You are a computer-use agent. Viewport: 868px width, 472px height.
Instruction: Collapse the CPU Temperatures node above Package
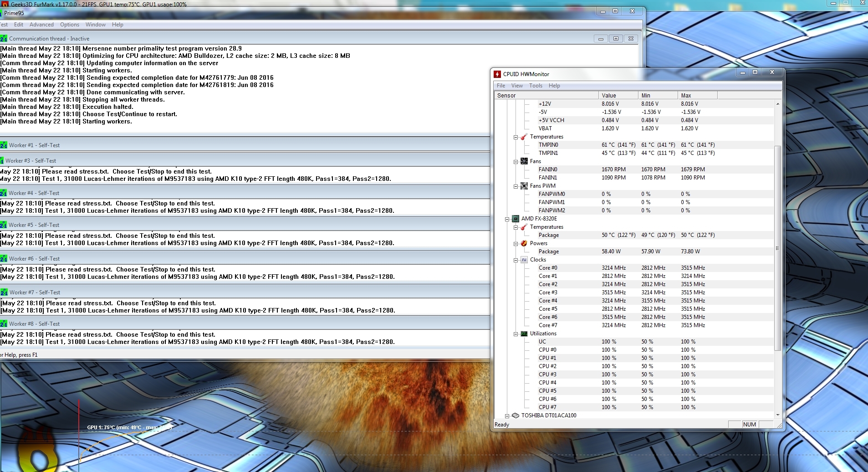point(516,227)
